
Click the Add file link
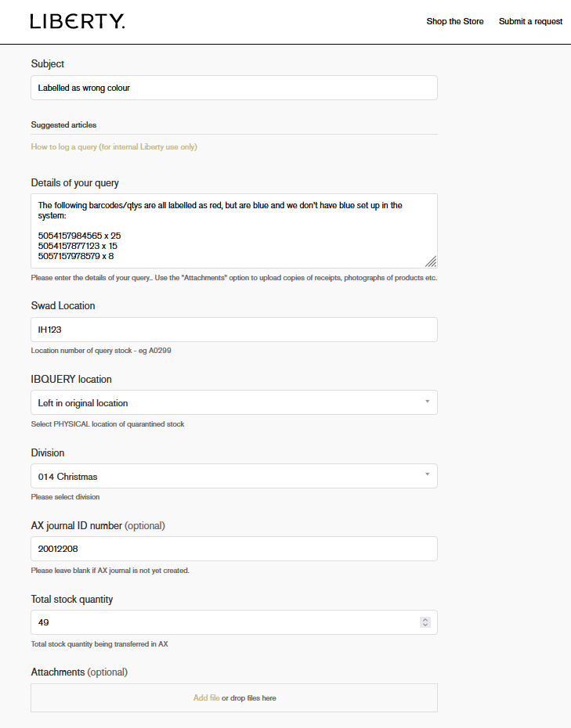coord(206,698)
